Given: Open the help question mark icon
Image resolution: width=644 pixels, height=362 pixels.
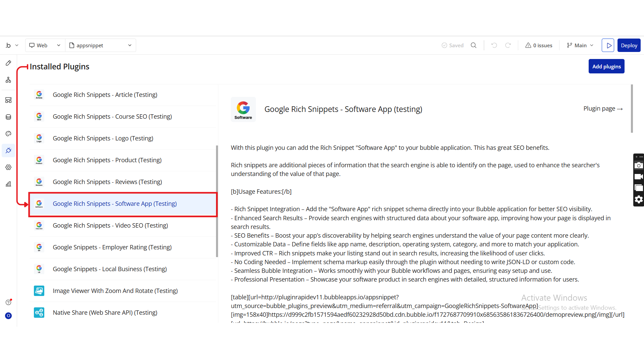Looking at the screenshot, I should (x=8, y=302).
